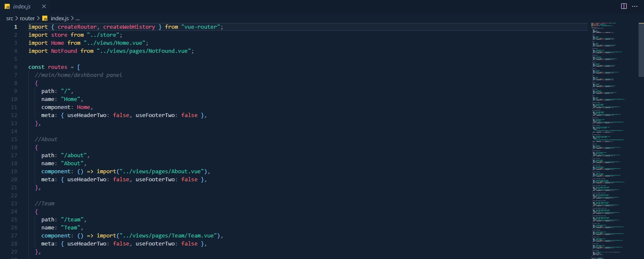Screen dimensions: 644x259
Task: Open the src breadcrumb dropdown
Action: 10,18
